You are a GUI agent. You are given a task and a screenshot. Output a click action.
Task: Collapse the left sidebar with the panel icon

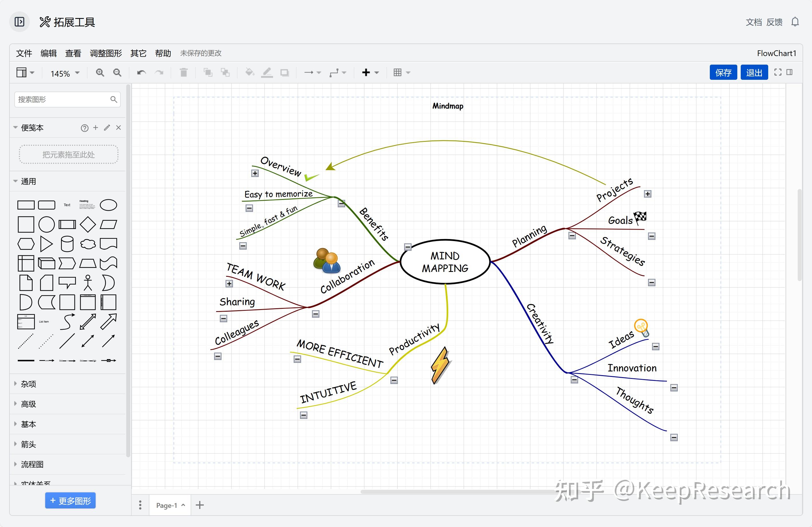point(19,21)
